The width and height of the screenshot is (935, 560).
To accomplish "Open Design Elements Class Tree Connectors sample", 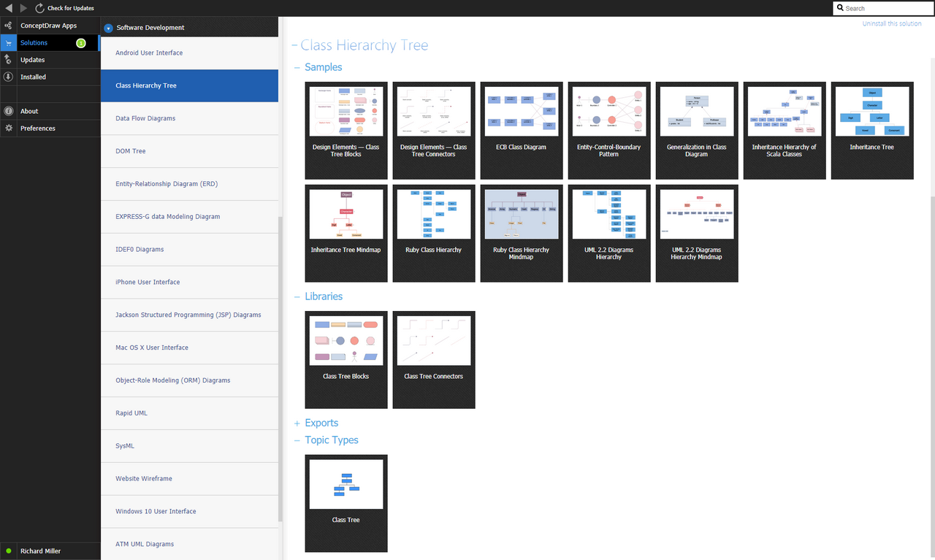I will 434,131.
